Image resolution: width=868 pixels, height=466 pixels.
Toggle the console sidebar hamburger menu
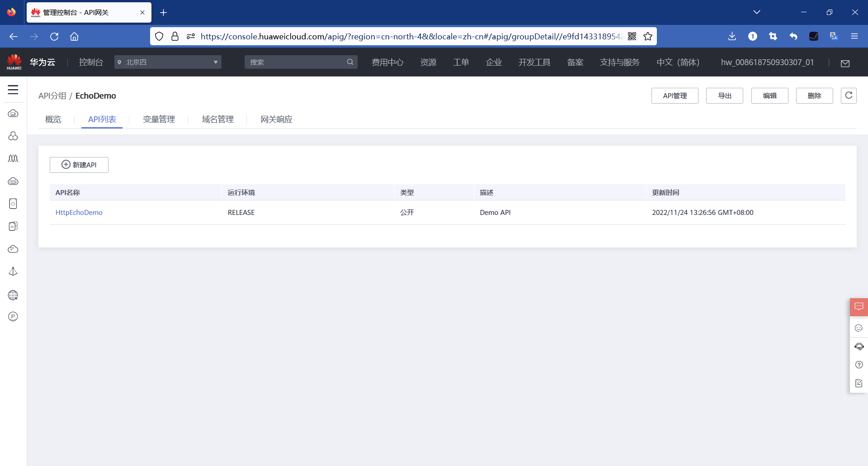pyautogui.click(x=13, y=90)
